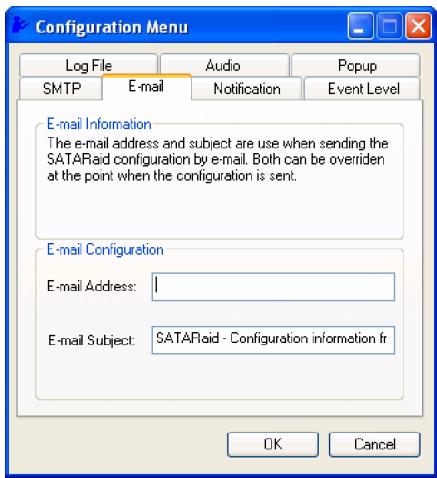Click the E-mail Address input field
Screen dimensions: 437x478
pyautogui.click(x=273, y=287)
